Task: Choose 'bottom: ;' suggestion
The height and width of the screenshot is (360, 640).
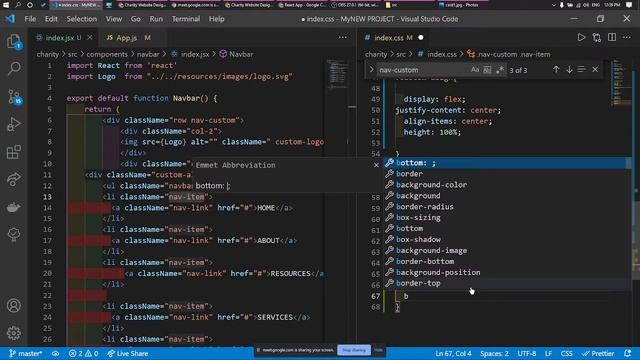Action: tap(507, 163)
